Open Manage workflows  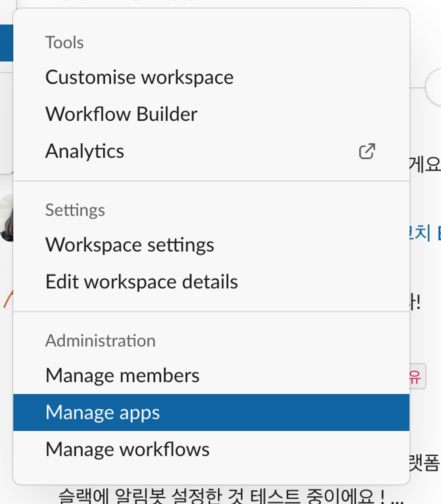pyautogui.click(x=127, y=449)
